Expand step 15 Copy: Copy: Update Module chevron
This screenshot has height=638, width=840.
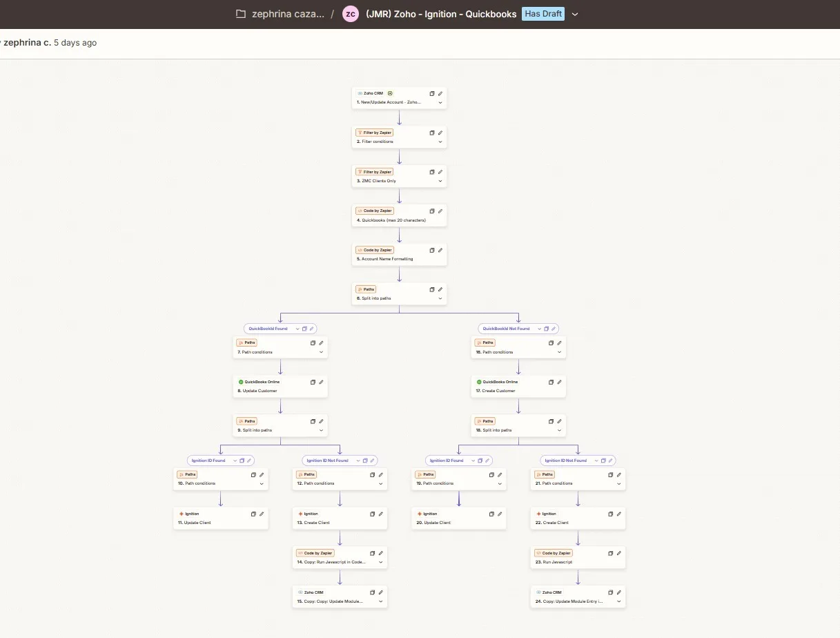tap(381, 601)
